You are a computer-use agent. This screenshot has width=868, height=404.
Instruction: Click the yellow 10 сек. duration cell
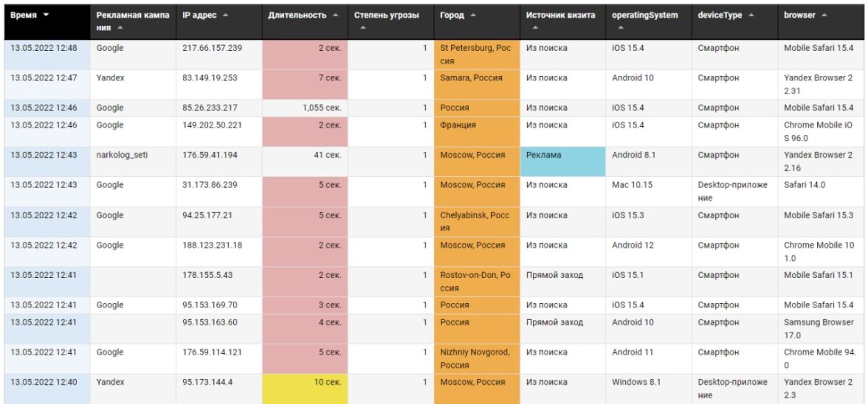click(x=304, y=389)
